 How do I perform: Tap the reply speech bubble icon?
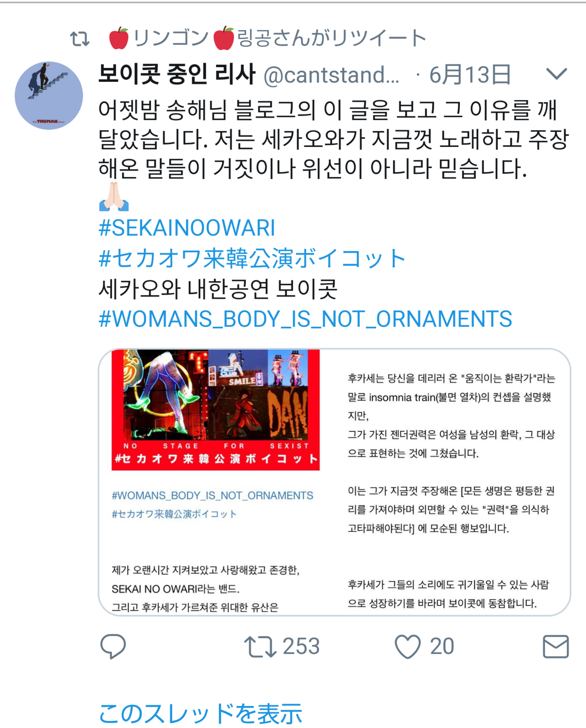(x=113, y=647)
